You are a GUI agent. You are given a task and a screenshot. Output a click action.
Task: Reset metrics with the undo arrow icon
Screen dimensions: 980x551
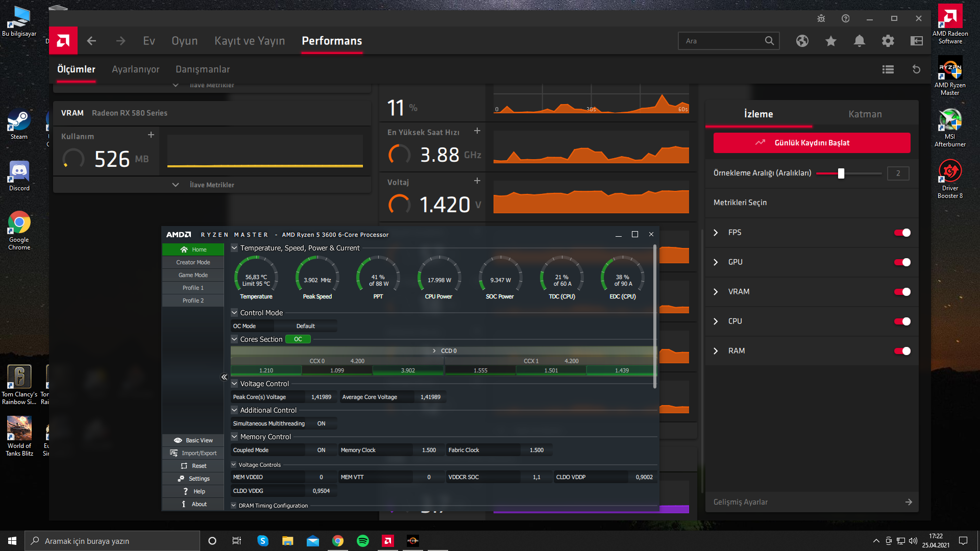coord(916,69)
